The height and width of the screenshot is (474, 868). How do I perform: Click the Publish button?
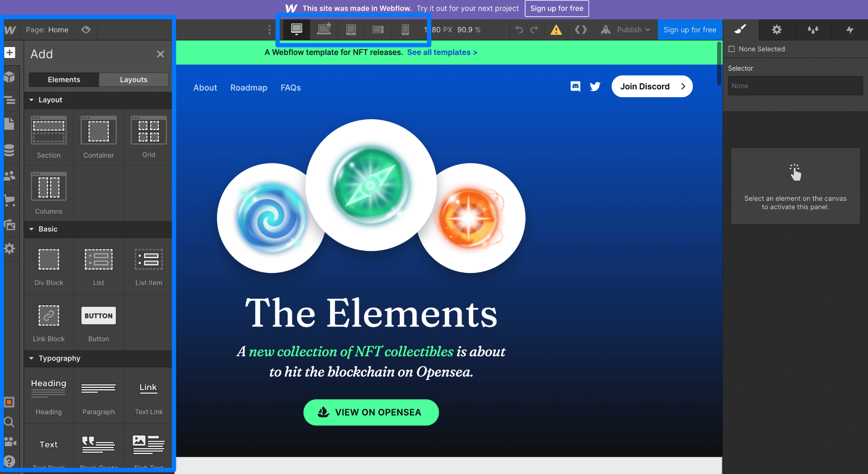(633, 29)
